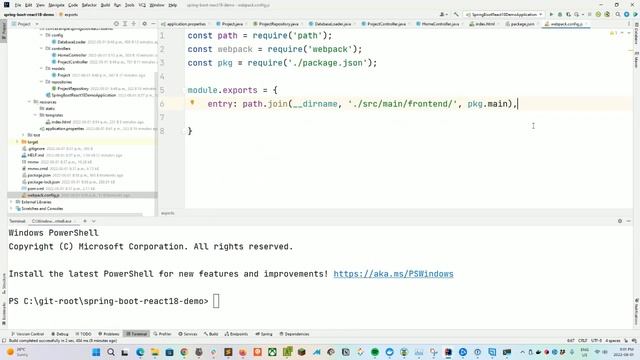This screenshot has width=640, height=360.
Task: Open the terminal tabs dropdown arrow
Action: (93, 221)
